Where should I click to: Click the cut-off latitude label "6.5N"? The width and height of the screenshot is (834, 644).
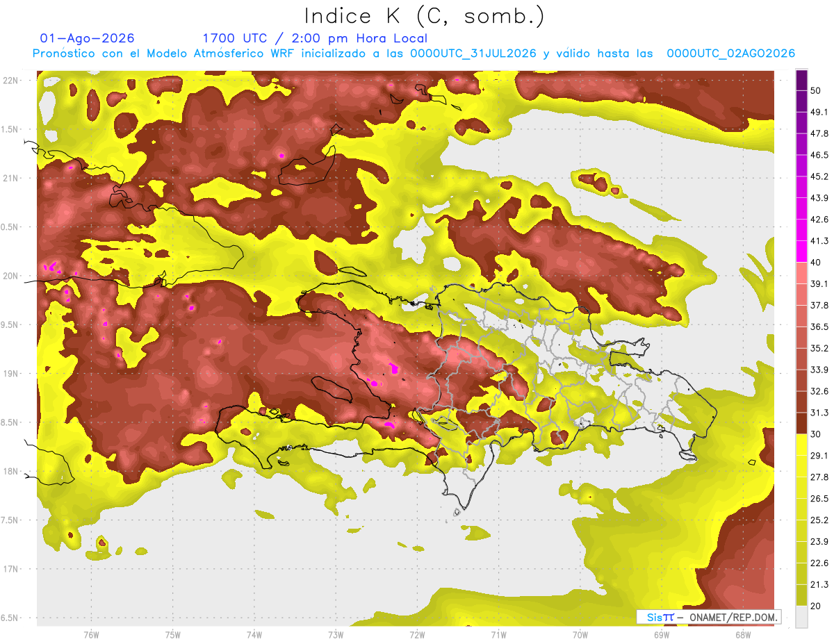click(10, 618)
